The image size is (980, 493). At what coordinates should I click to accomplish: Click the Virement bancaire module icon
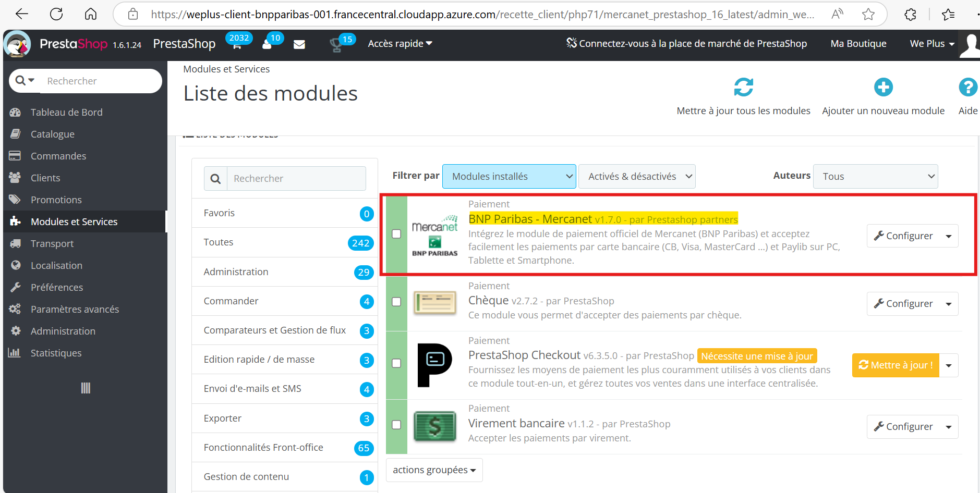(x=434, y=426)
